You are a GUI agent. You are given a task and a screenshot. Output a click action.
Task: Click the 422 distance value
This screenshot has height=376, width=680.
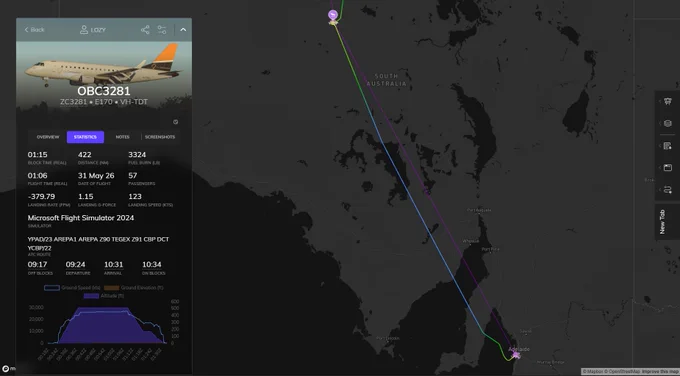[85, 155]
